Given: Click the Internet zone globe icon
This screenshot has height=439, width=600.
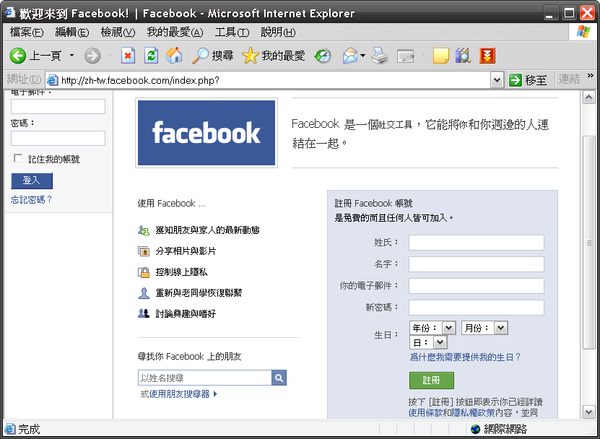Looking at the screenshot, I should tap(475, 429).
